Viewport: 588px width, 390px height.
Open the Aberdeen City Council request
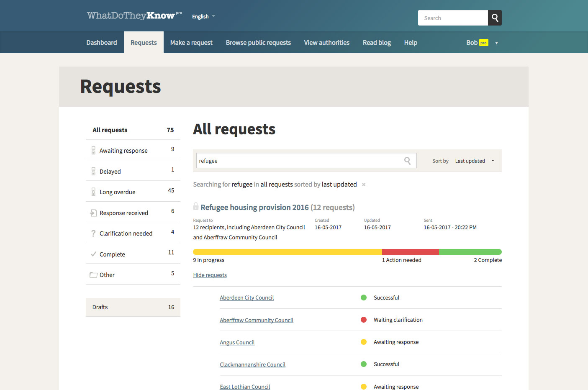[x=246, y=298]
